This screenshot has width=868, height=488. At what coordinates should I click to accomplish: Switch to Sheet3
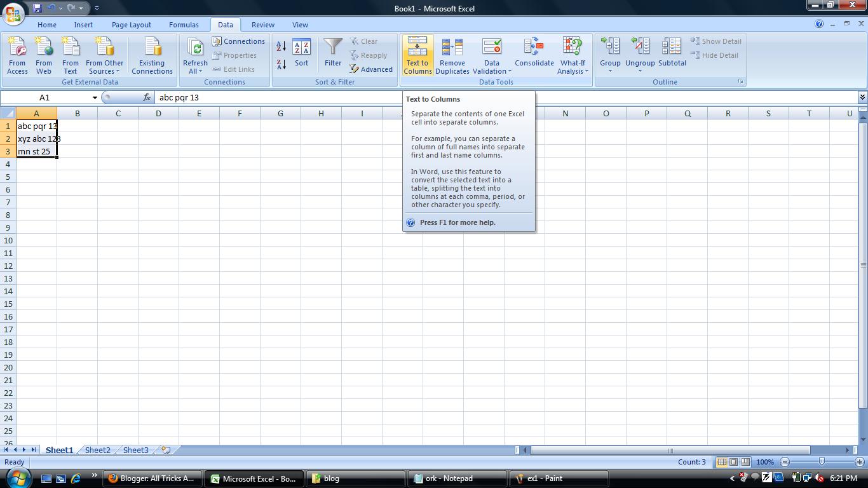tap(135, 450)
